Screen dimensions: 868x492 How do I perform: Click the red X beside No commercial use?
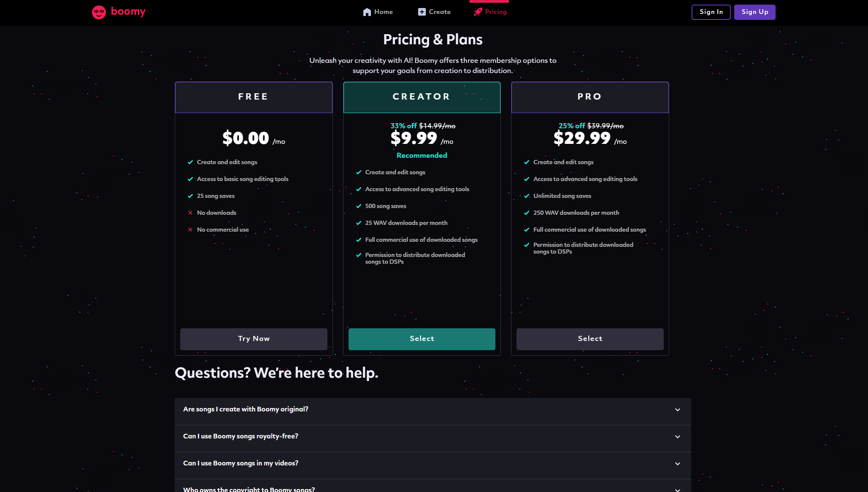(x=190, y=230)
